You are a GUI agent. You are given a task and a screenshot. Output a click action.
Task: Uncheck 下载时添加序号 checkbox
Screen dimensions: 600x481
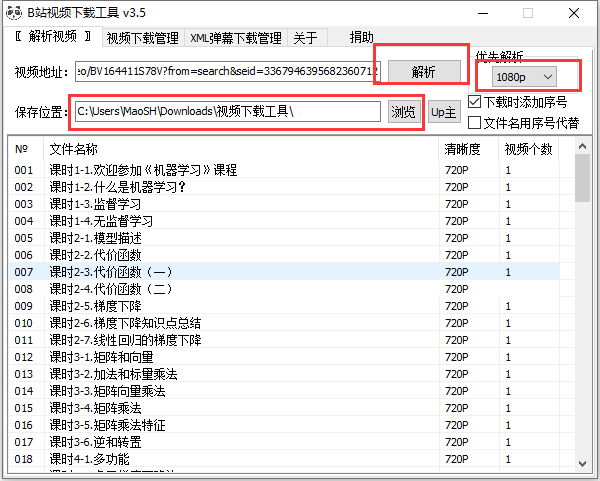tap(475, 101)
